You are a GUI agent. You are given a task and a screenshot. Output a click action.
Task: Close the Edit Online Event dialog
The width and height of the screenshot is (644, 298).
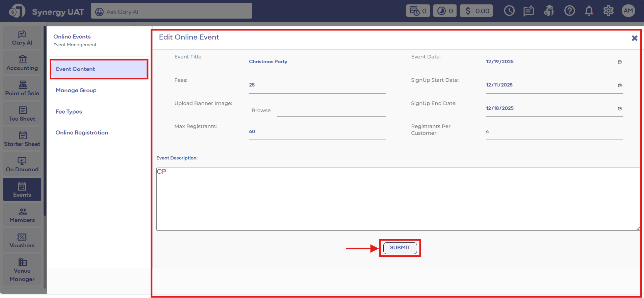(635, 38)
